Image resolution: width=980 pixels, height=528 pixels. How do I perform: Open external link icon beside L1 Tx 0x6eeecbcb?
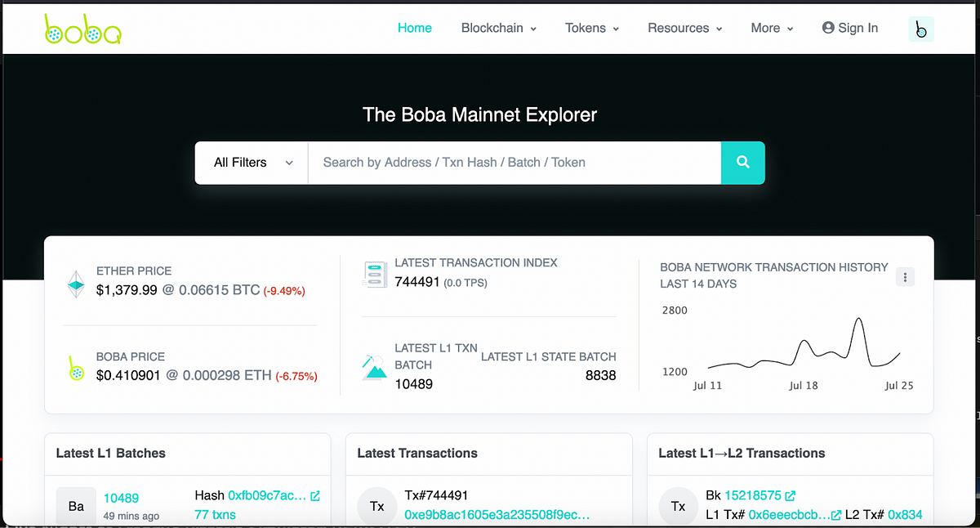coord(836,515)
